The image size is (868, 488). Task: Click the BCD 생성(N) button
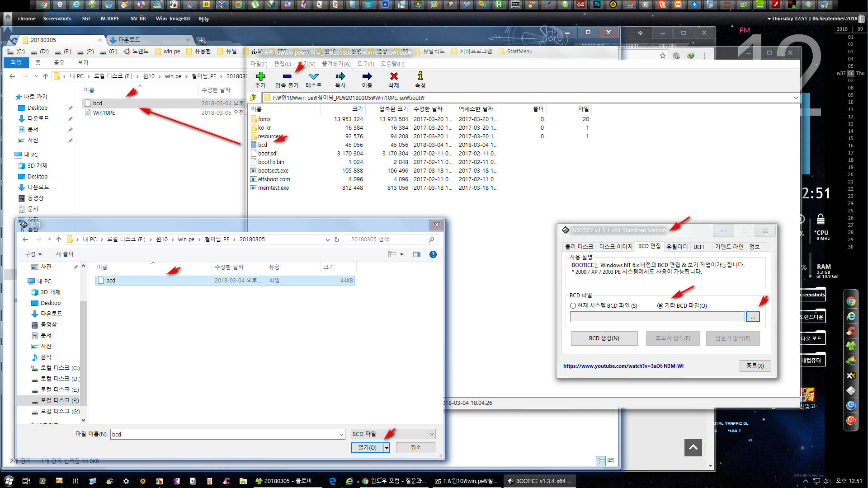click(x=604, y=338)
